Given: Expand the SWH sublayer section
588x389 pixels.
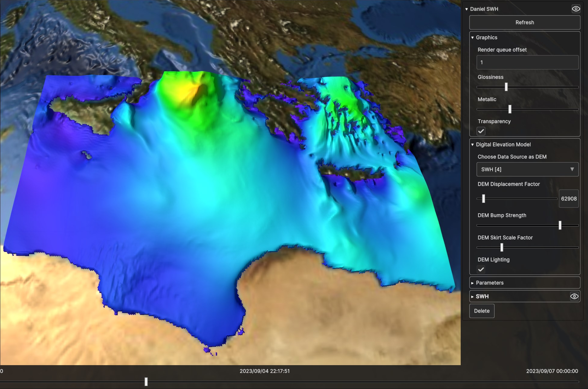Looking at the screenshot, I should tap(473, 297).
